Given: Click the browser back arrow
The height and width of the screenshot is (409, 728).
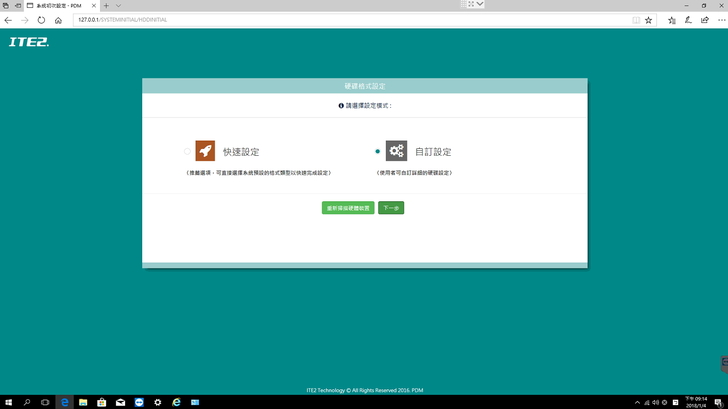Looking at the screenshot, I should pos(9,19).
